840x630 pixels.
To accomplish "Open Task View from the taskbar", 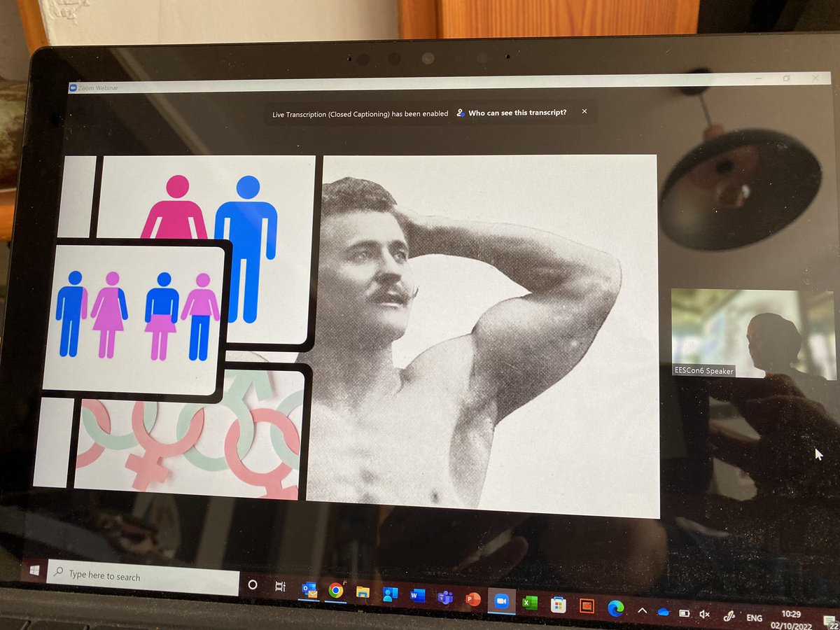I will [280, 587].
